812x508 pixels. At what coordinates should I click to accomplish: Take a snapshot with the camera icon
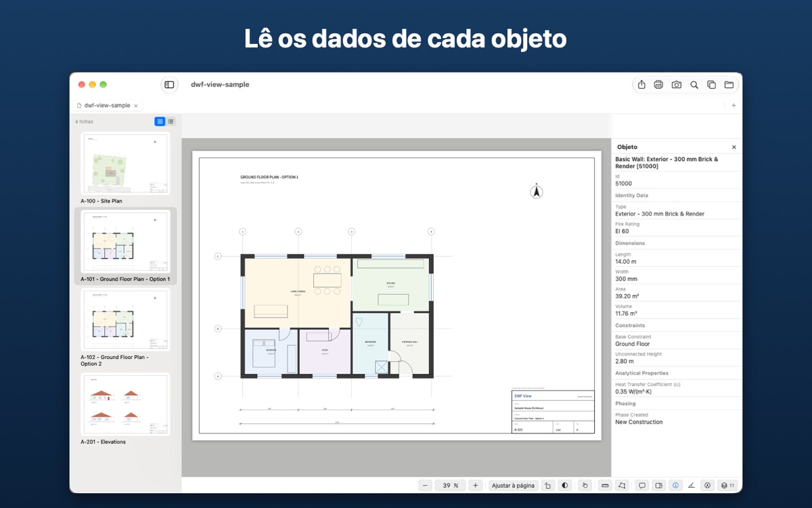676,85
